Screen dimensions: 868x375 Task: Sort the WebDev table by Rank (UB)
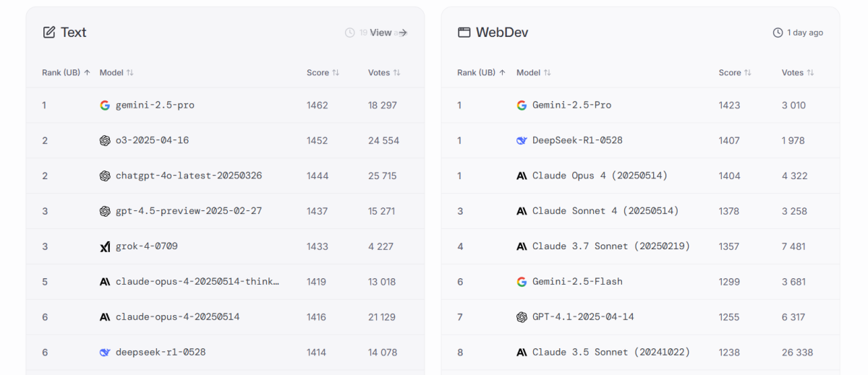click(481, 73)
